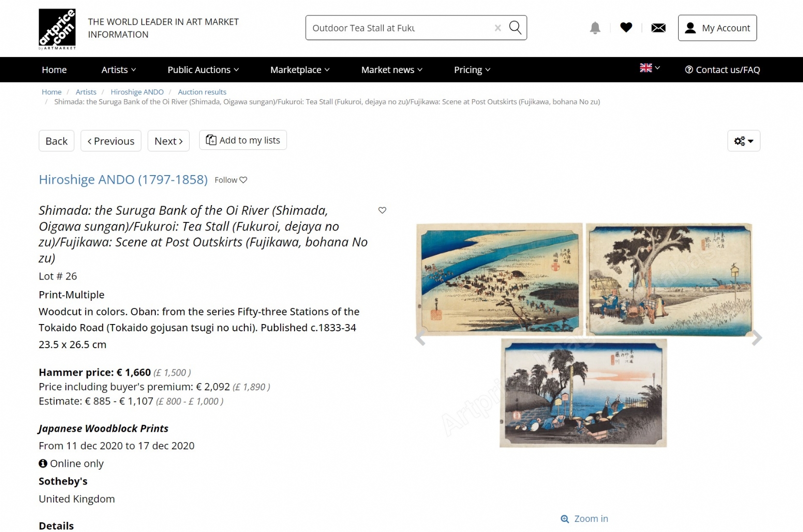Go to the Next lot

click(x=168, y=141)
